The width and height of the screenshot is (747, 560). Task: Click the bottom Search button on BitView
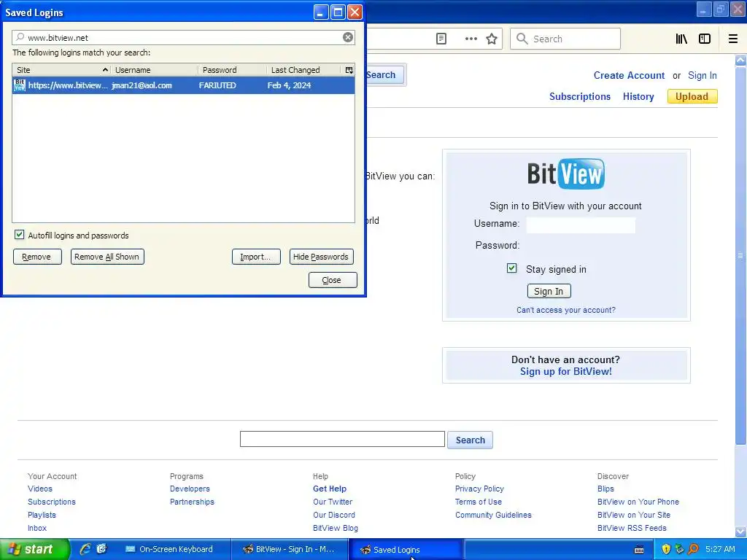click(x=470, y=440)
